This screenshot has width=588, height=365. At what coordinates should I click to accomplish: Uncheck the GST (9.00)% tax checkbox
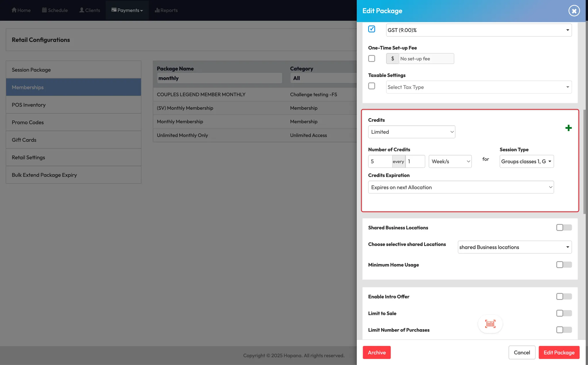[372, 29]
